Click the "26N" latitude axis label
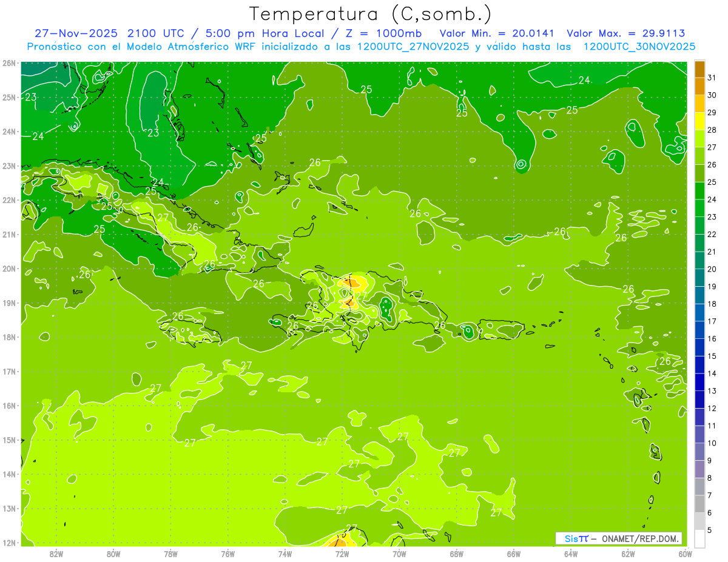Screen dimensions: 728x562 pos(9,63)
